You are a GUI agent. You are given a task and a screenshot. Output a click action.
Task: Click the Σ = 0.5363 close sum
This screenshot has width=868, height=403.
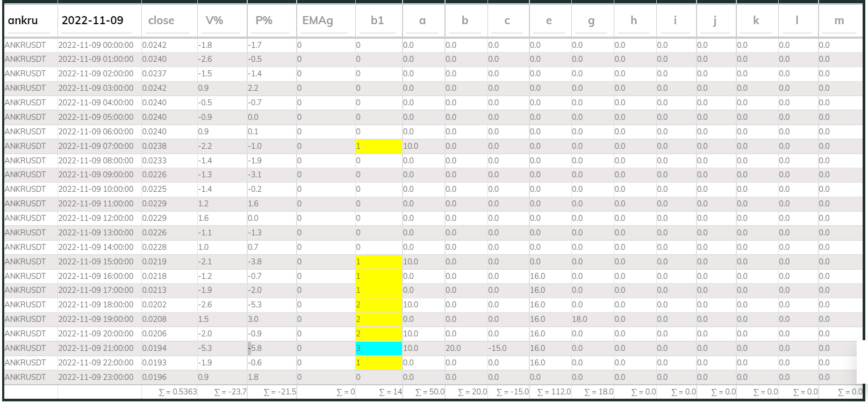point(178,392)
